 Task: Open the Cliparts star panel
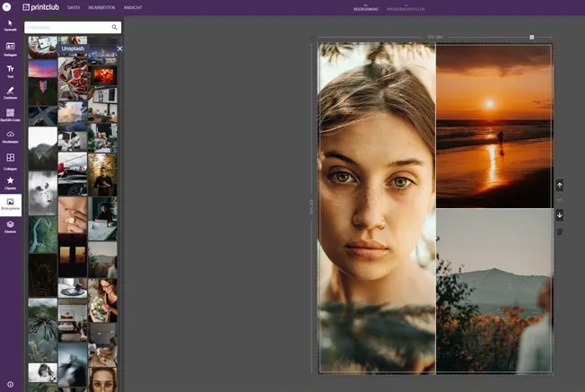[x=10, y=182]
